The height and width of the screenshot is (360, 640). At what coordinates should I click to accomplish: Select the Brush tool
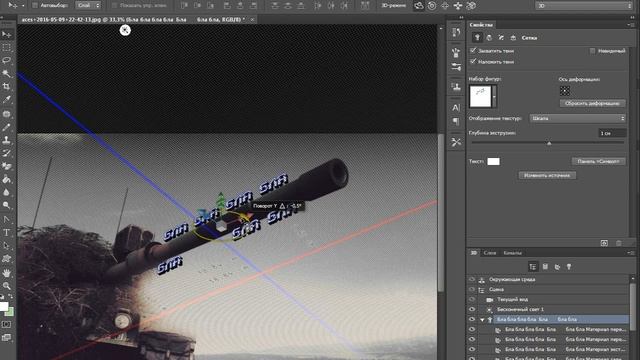[7, 127]
